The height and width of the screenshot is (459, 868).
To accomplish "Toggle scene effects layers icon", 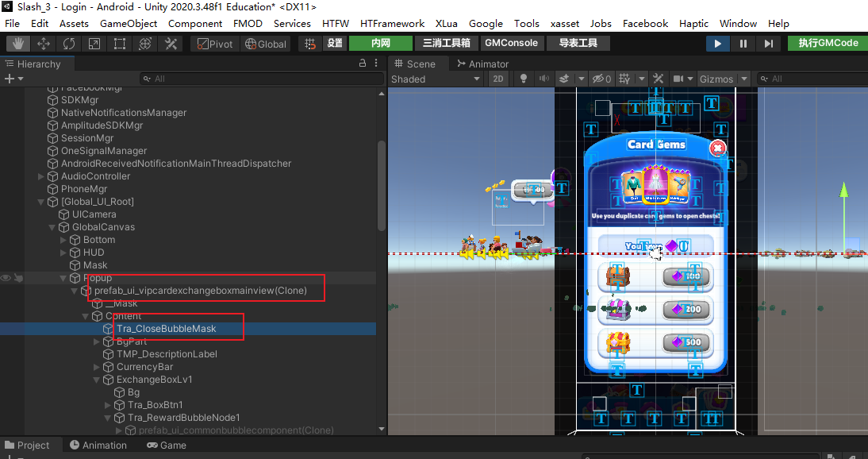I will [564, 79].
